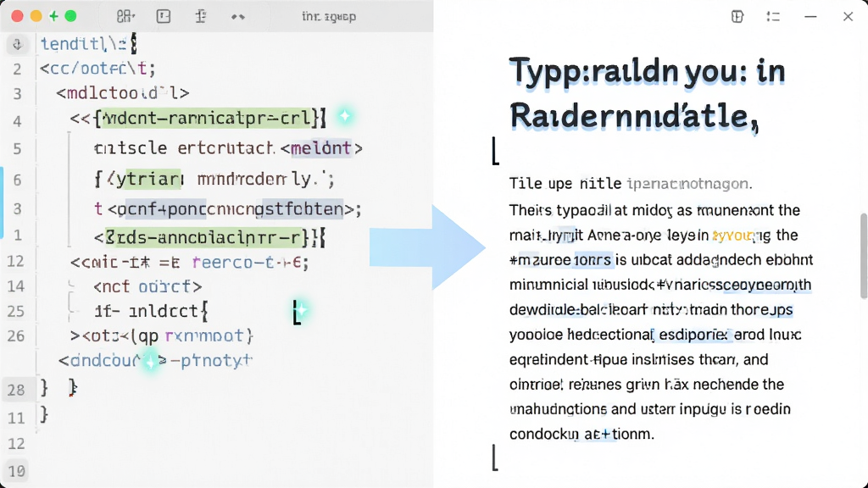
Task: Click the window title "inr. iguep"
Action: pos(329,17)
